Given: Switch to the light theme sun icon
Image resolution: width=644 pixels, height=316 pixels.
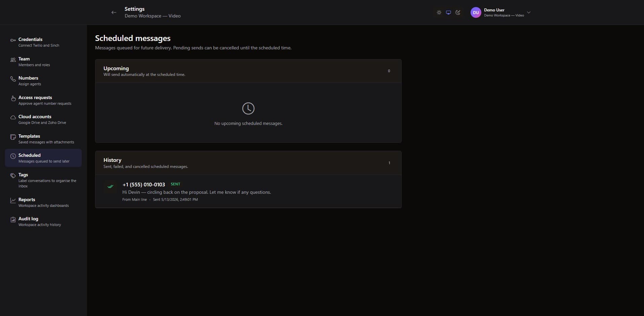Looking at the screenshot, I should pyautogui.click(x=439, y=12).
